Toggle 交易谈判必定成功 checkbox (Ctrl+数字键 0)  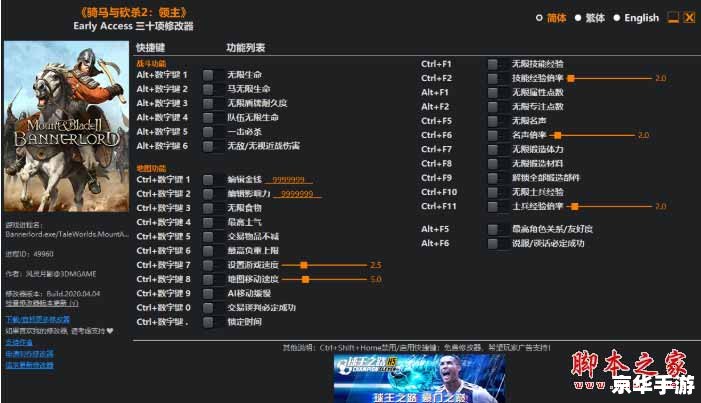click(208, 308)
